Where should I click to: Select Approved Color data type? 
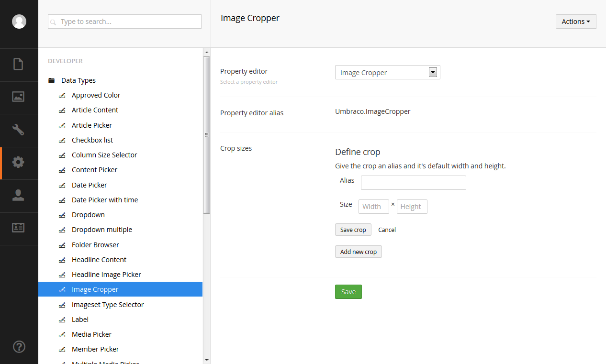[x=96, y=95]
